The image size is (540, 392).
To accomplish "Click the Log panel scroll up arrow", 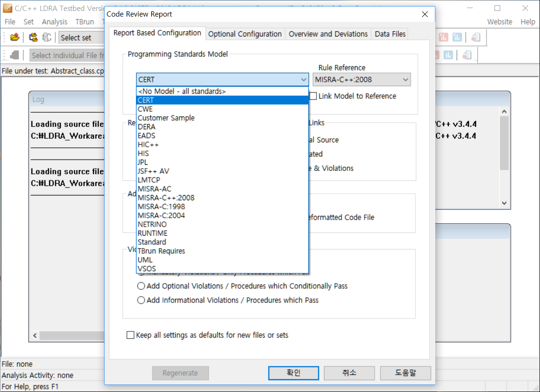I will tap(504, 111).
